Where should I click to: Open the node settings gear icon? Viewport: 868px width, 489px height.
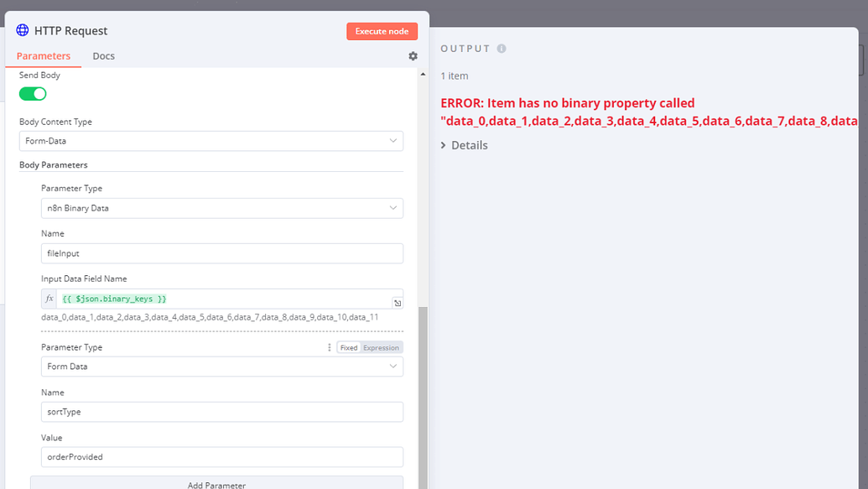pos(413,56)
